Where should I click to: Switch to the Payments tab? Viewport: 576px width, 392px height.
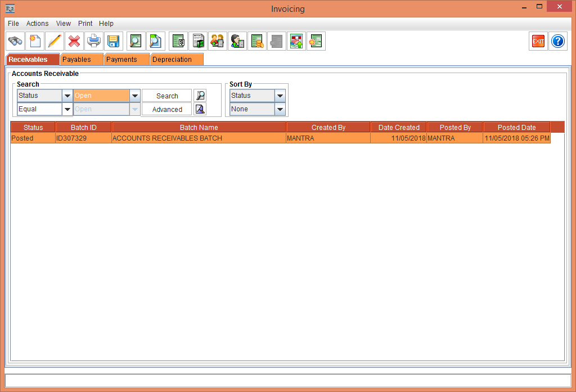pyautogui.click(x=127, y=60)
